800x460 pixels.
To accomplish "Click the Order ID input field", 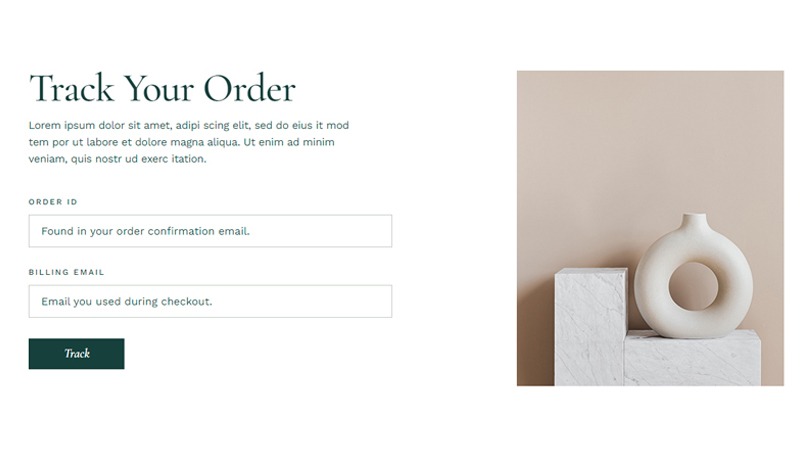I will click(210, 231).
